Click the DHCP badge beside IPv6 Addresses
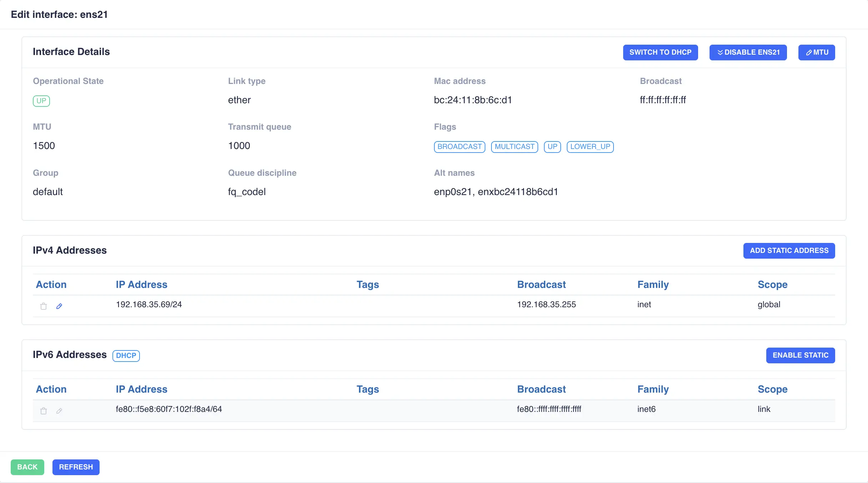The width and height of the screenshot is (868, 483). 126,356
